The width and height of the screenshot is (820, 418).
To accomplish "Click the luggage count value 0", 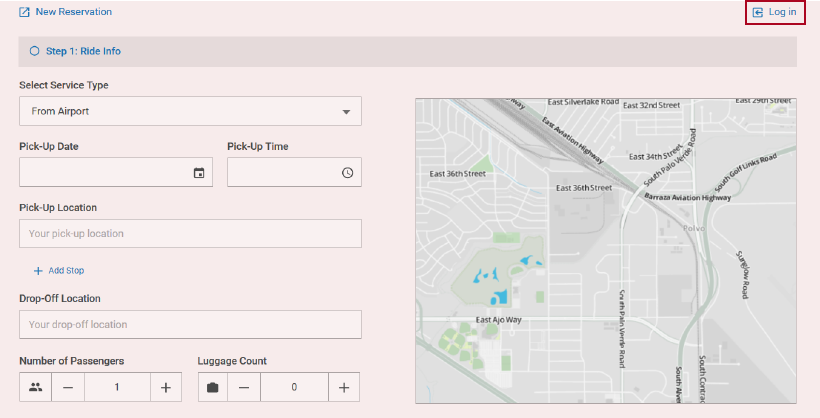I will coord(294,387).
